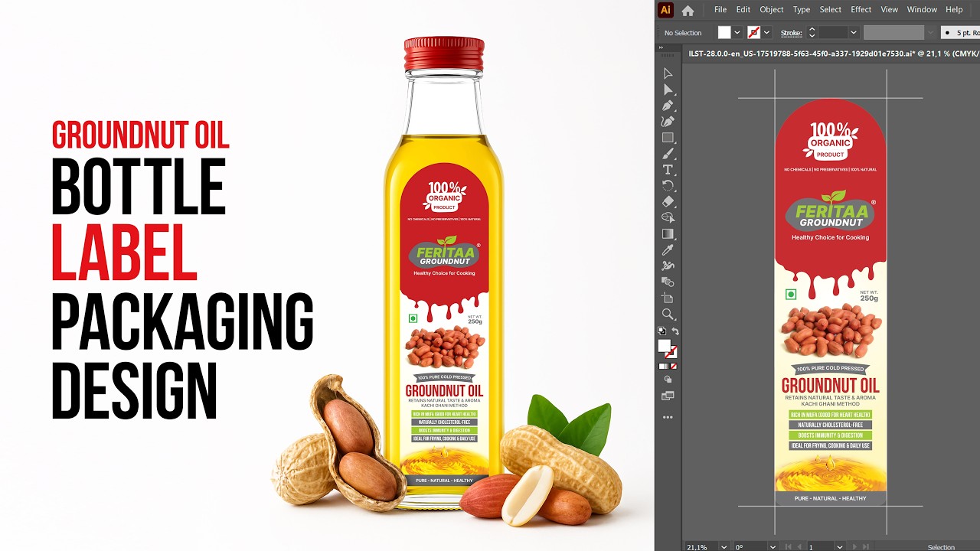The image size is (980, 551).
Task: Click the FERITAA logo on artboard
Action: click(x=831, y=213)
